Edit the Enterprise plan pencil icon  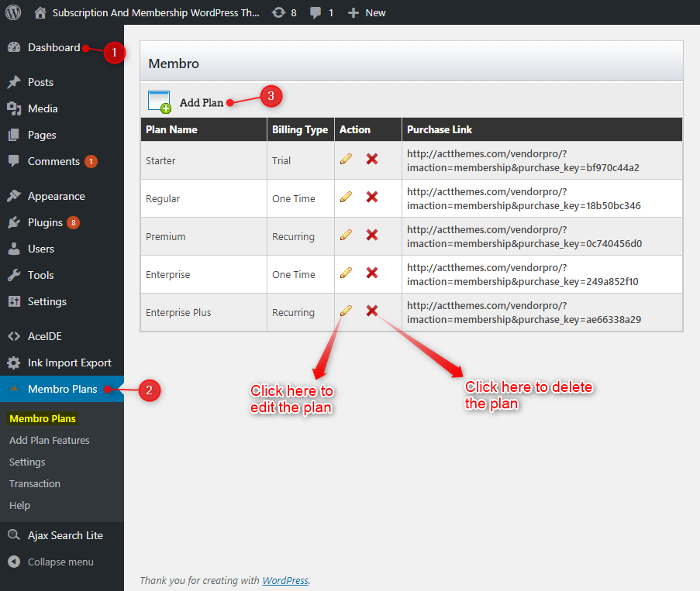346,273
